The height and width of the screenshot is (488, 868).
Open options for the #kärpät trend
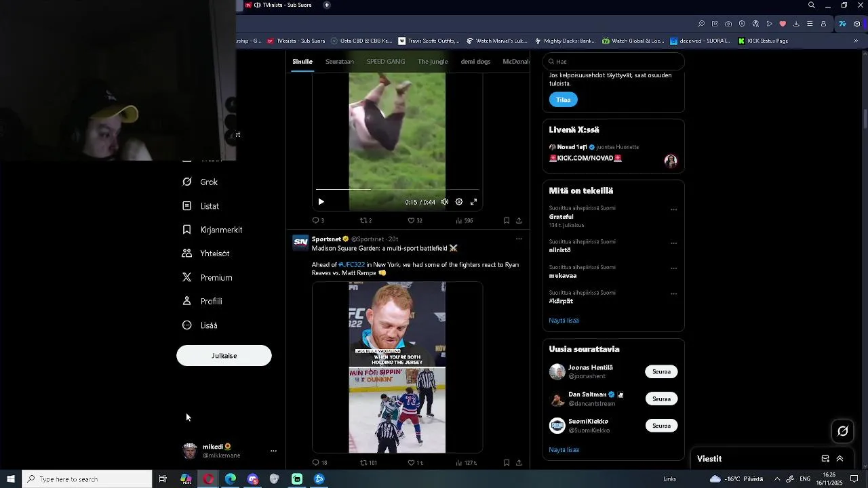click(x=673, y=294)
